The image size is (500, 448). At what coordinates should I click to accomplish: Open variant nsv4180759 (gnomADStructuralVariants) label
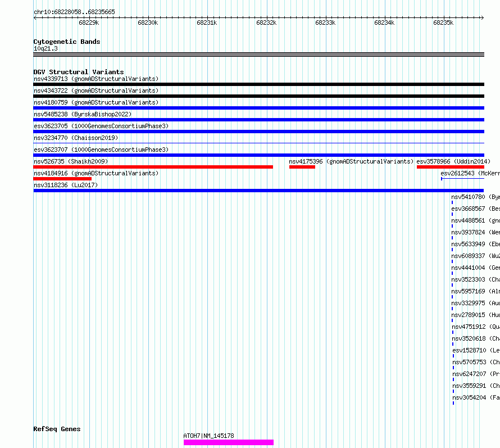click(96, 102)
